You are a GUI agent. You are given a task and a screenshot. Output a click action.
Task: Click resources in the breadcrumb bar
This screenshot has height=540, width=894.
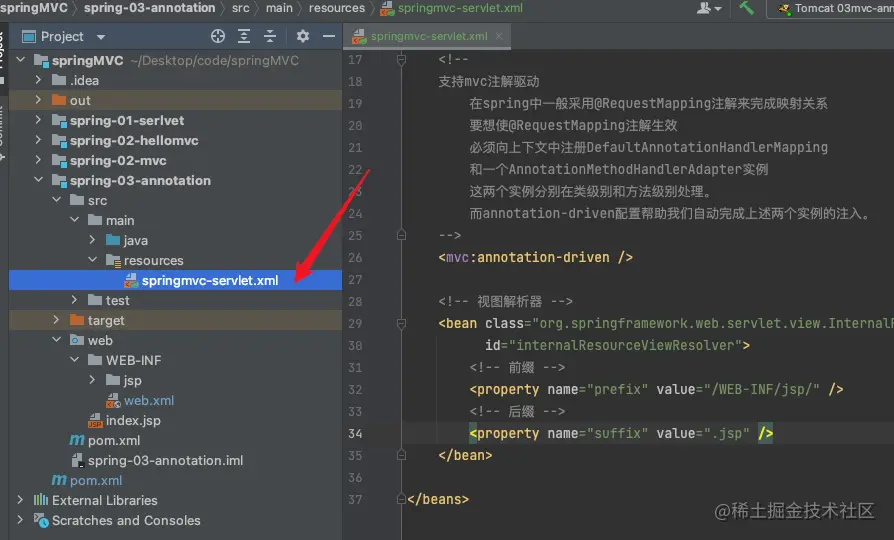point(336,8)
